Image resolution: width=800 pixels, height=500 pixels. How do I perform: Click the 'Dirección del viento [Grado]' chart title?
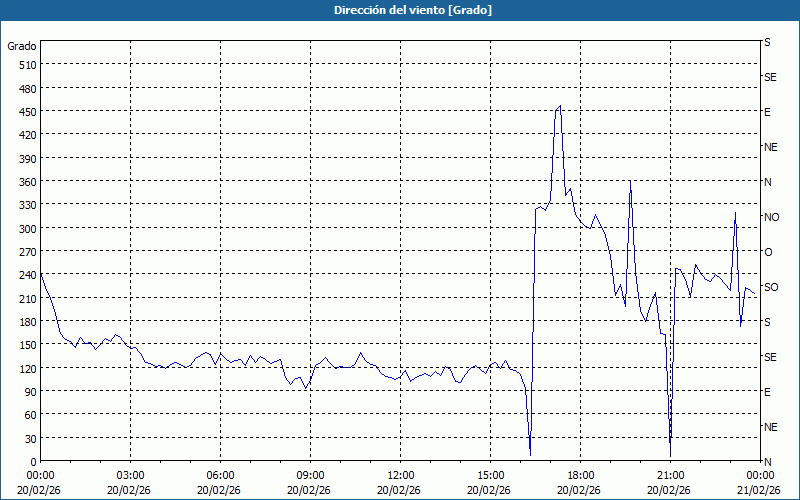(413, 10)
